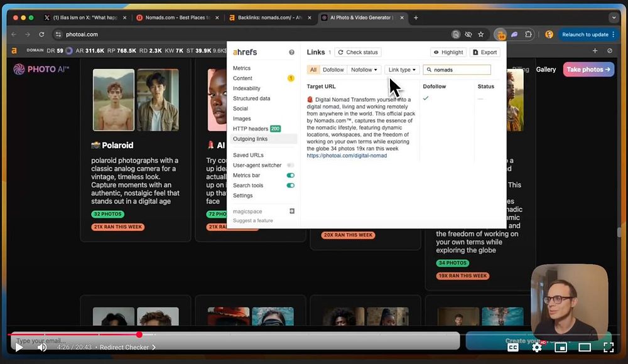Screen dimensions: 628x364
Task: Click the Ahrefs metrics bar logo
Action: (14, 50)
